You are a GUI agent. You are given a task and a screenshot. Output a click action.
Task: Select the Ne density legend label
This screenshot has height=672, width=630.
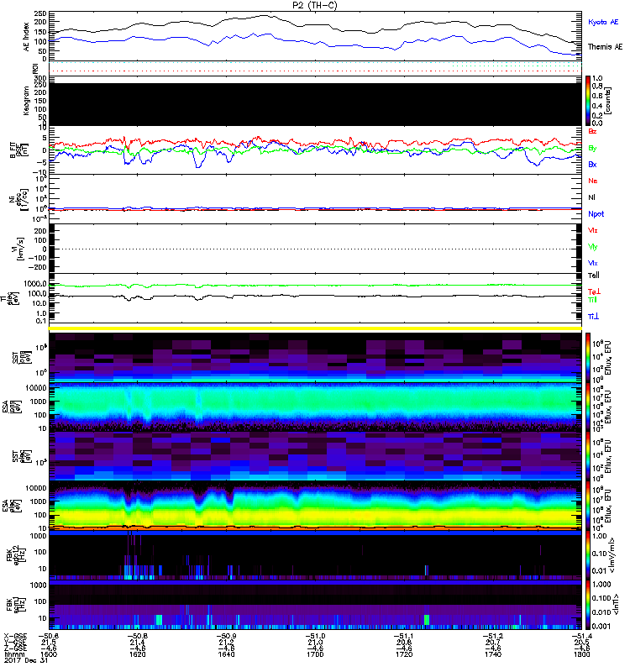pyautogui.click(x=593, y=181)
